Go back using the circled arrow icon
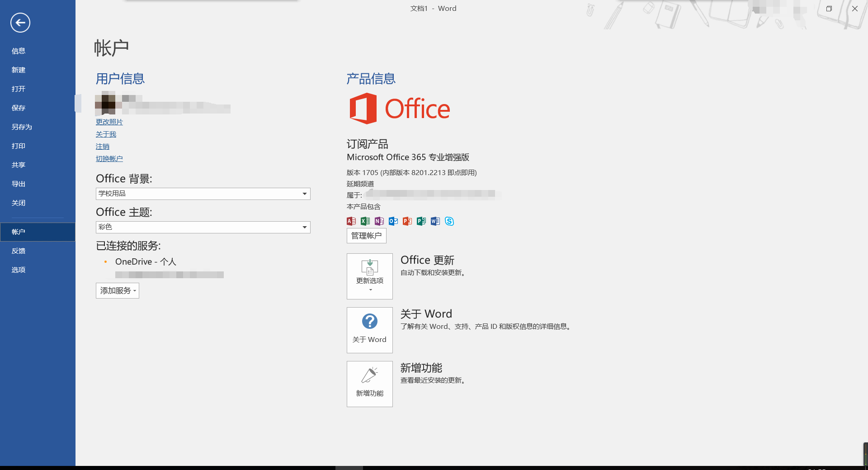Screen dimensions: 868x470 (x=20, y=23)
